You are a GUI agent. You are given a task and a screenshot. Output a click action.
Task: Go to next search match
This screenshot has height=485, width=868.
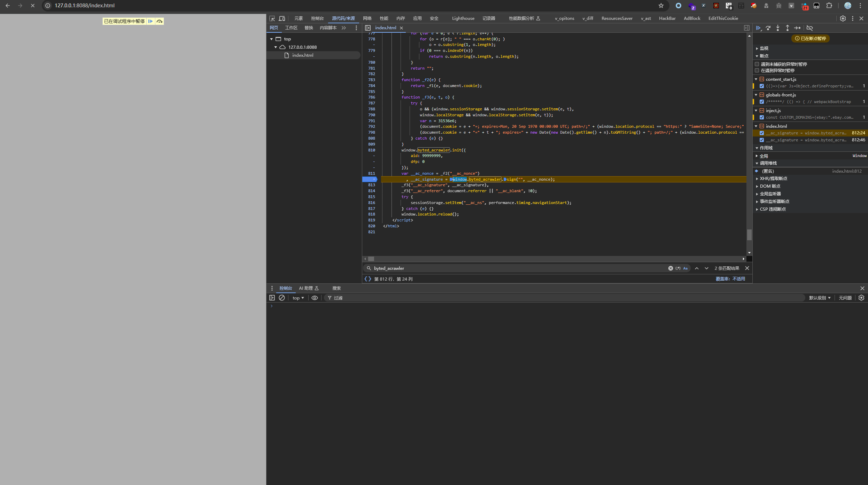pos(706,268)
